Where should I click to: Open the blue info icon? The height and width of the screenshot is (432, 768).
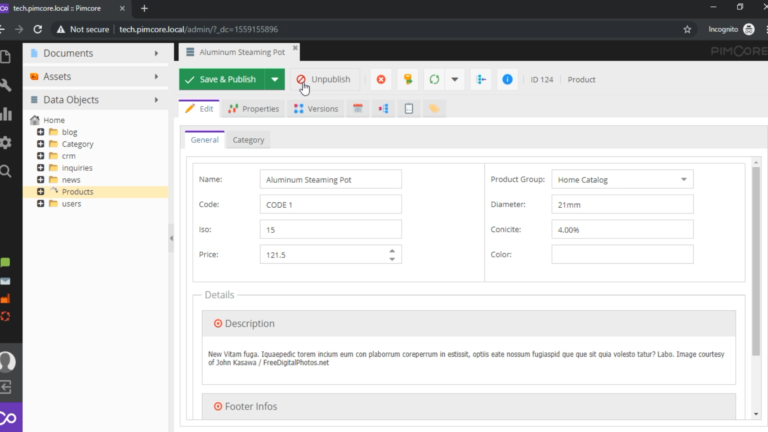pos(507,79)
